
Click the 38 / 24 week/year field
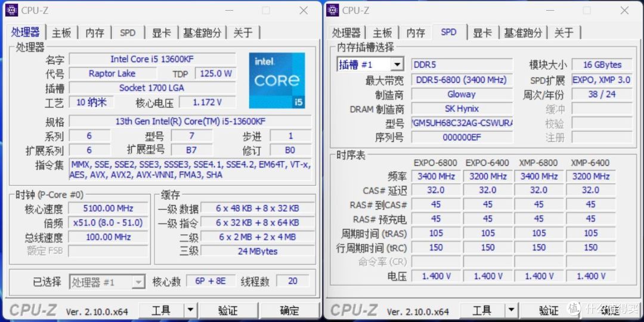(602, 94)
